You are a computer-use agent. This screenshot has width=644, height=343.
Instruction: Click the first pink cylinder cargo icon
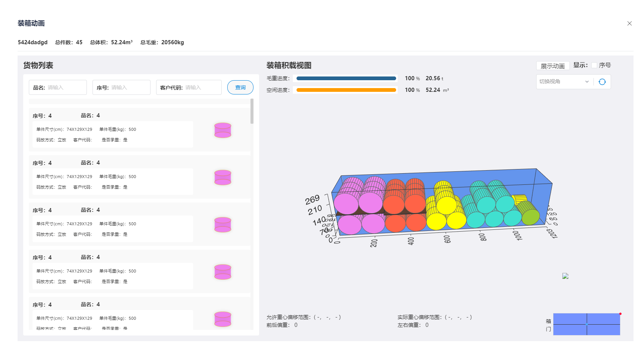click(223, 130)
